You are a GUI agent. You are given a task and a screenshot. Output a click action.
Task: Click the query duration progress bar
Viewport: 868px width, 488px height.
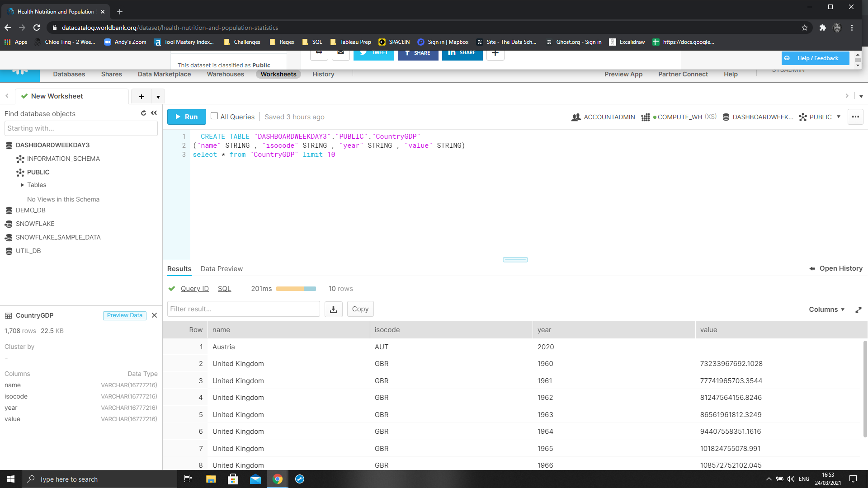pyautogui.click(x=296, y=289)
